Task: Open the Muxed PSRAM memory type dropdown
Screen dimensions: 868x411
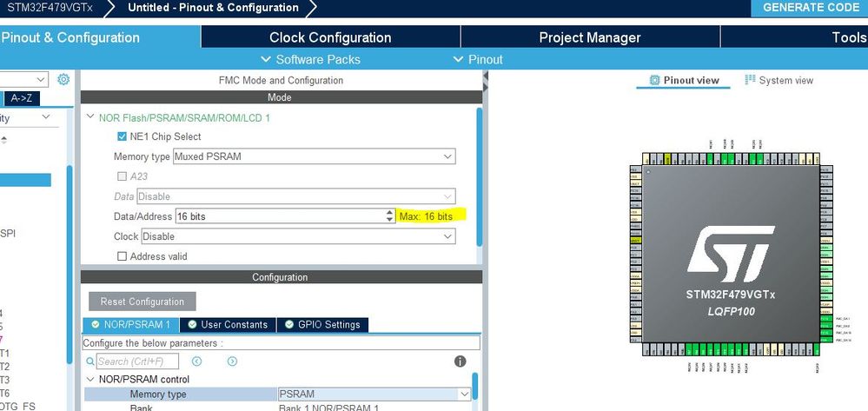Action: [x=315, y=156]
